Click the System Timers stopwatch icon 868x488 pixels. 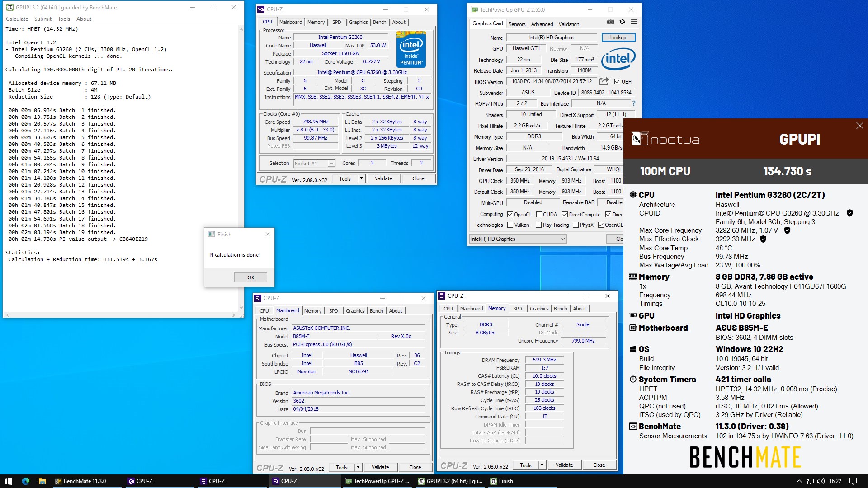click(x=633, y=379)
